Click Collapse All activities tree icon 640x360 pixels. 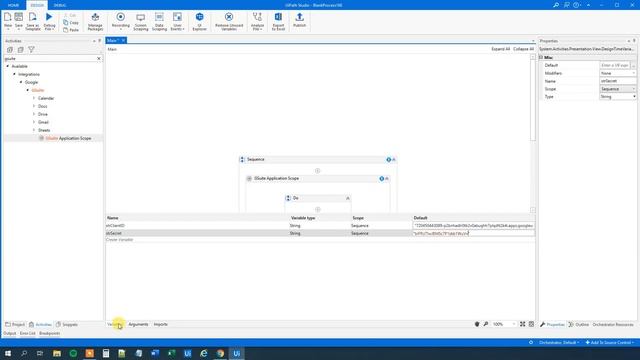pos(20,50)
